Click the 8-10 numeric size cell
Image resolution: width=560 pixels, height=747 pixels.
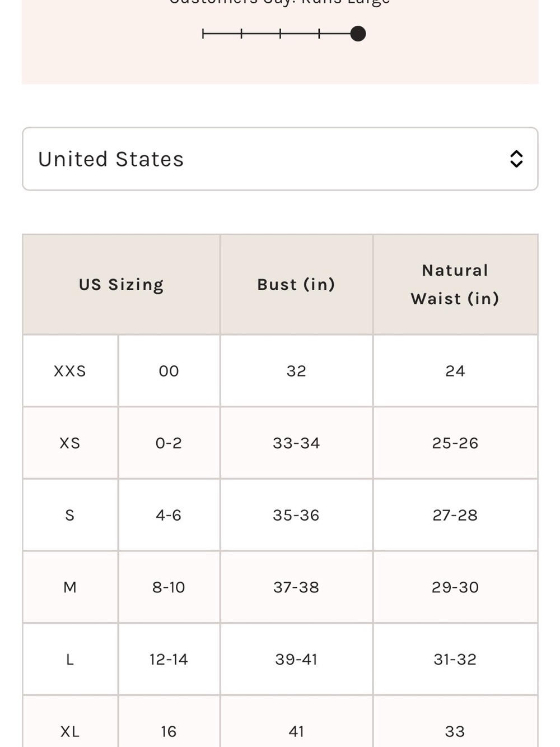click(x=169, y=587)
